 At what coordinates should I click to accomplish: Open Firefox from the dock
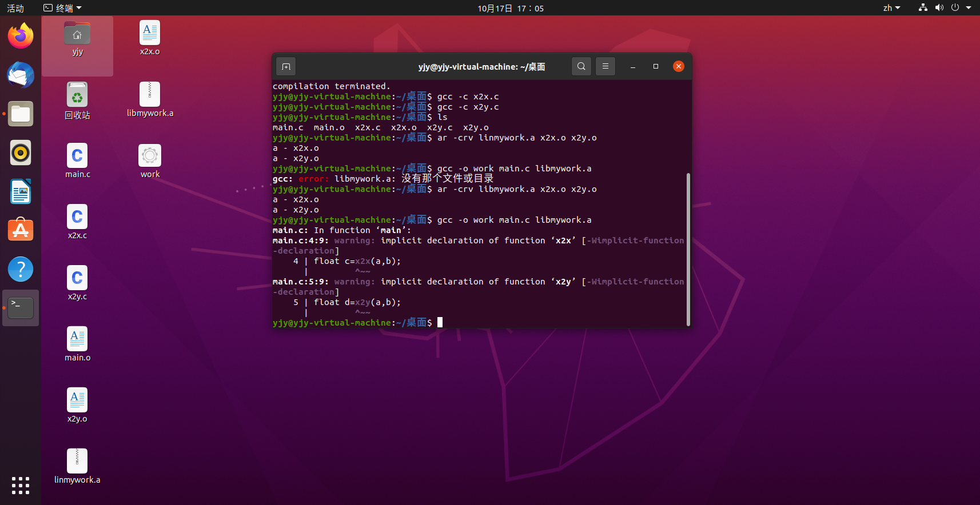(21, 36)
